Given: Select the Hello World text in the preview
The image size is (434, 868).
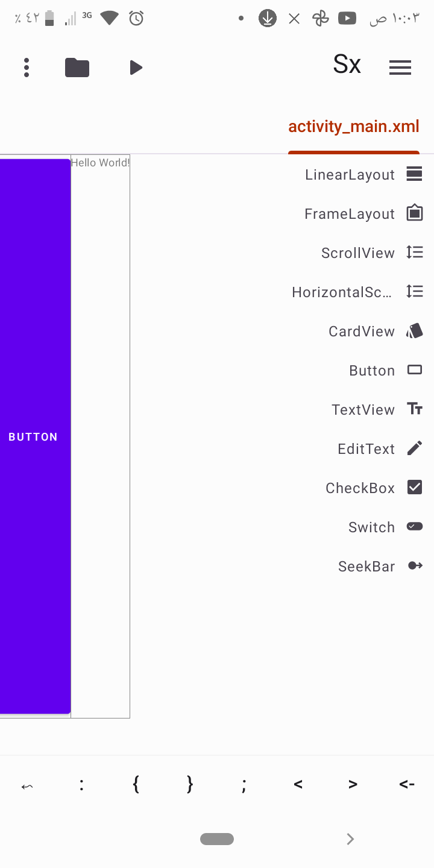Looking at the screenshot, I should click(x=100, y=162).
